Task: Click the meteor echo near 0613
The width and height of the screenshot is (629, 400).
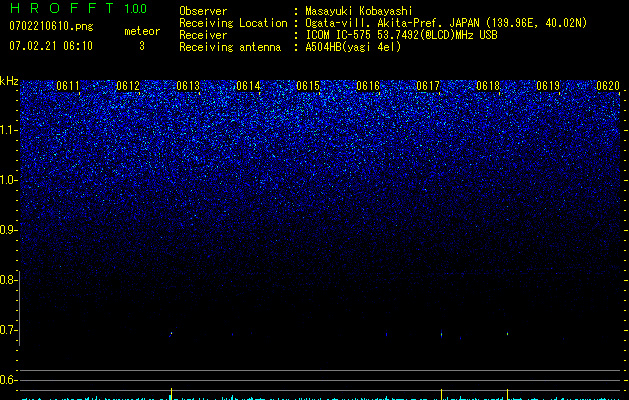Action: tap(171, 334)
